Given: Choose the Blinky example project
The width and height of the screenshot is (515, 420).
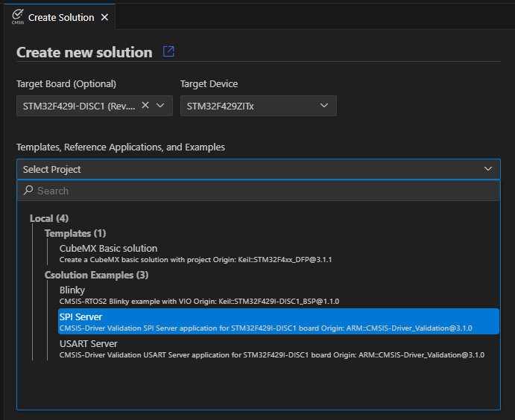Looking at the screenshot, I should pyautogui.click(x=72, y=290).
